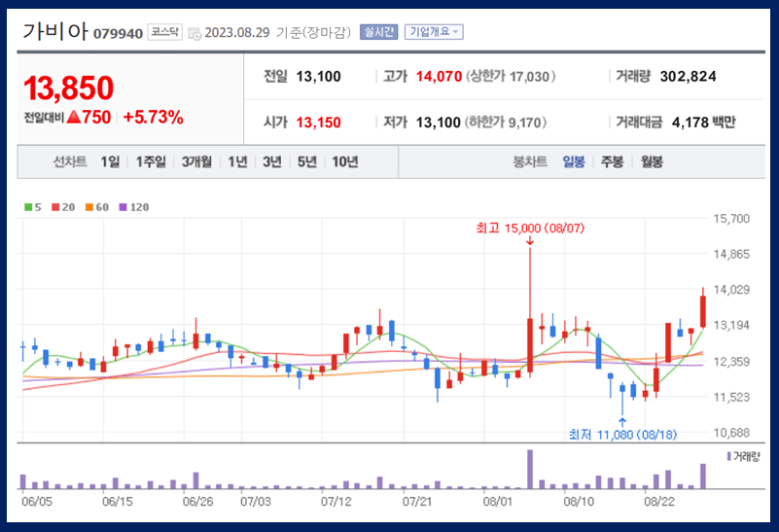Click the red up-triangle change indicator
This screenshot has width=779, height=532.
[x=74, y=118]
